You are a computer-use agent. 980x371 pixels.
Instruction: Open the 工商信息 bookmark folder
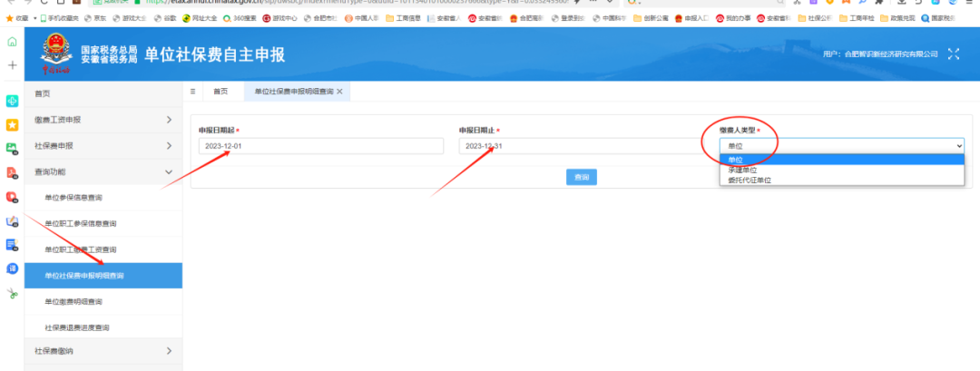(403, 18)
